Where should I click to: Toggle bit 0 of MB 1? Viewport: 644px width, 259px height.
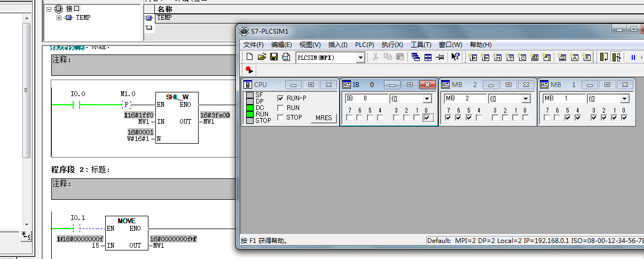[x=624, y=117]
